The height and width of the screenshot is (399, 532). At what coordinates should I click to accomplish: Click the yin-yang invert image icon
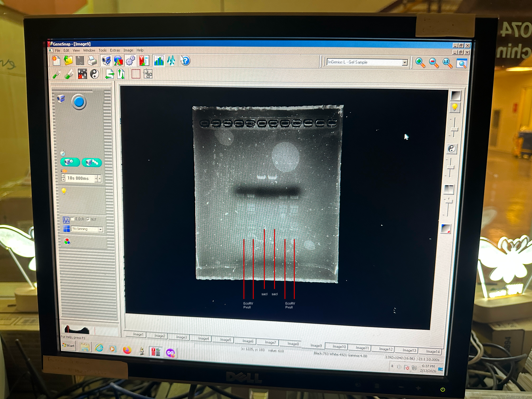[94, 74]
